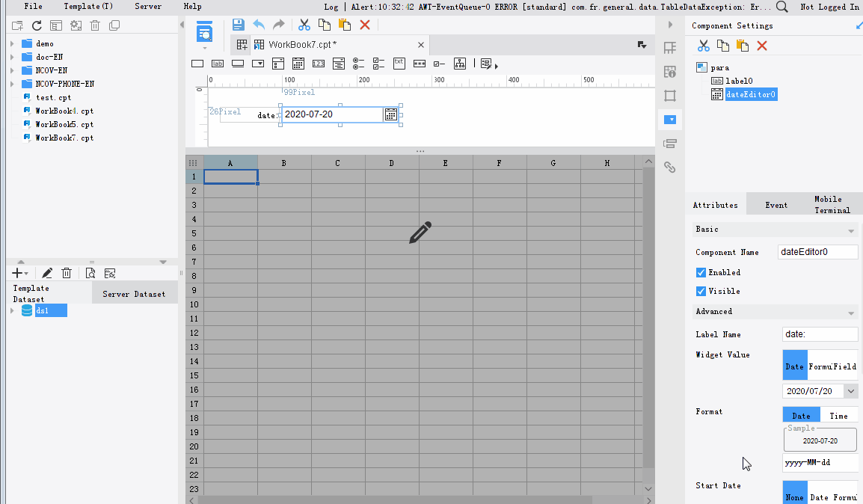
Task: Open test.cpt in the file tree
Action: (x=53, y=97)
